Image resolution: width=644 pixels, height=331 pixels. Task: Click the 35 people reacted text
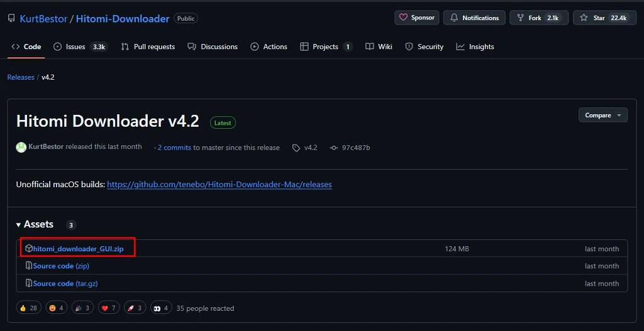tap(205, 308)
